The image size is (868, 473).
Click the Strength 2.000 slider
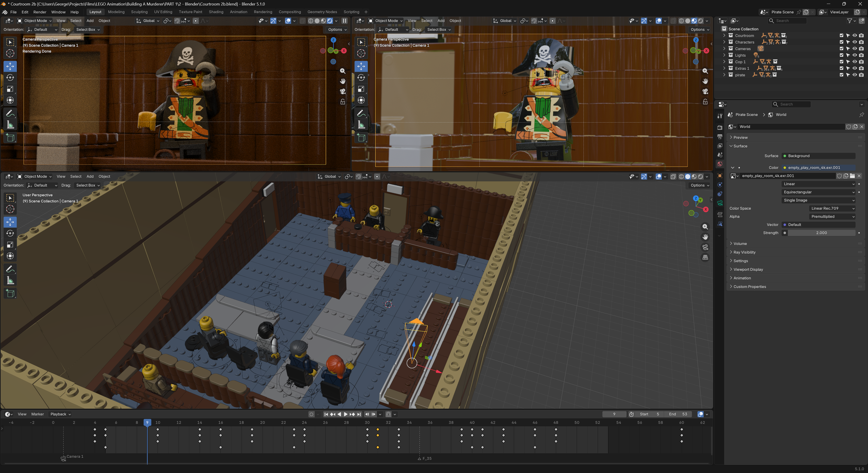[x=821, y=233]
